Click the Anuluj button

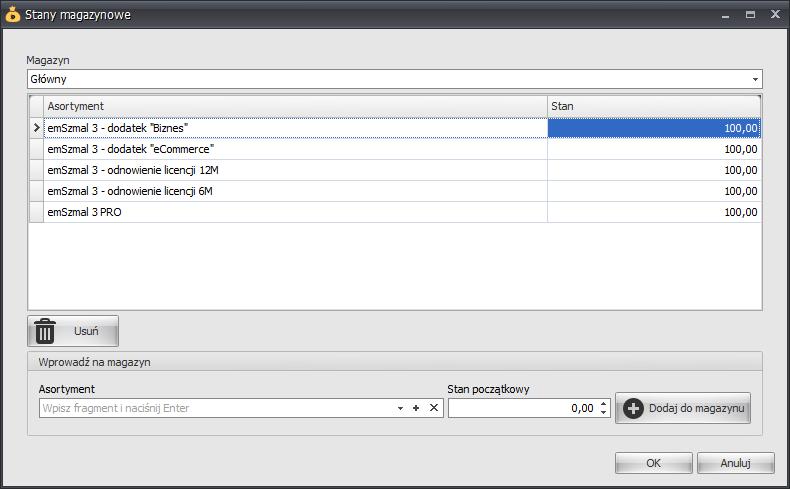click(x=736, y=463)
